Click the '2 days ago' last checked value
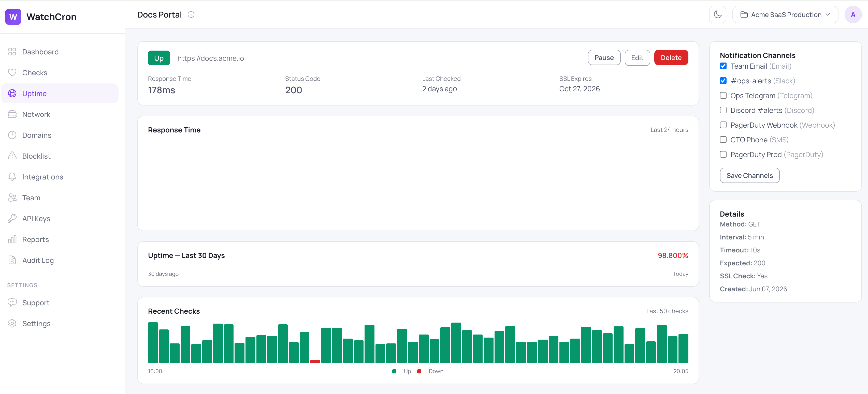This screenshot has height=394, width=868. click(439, 88)
